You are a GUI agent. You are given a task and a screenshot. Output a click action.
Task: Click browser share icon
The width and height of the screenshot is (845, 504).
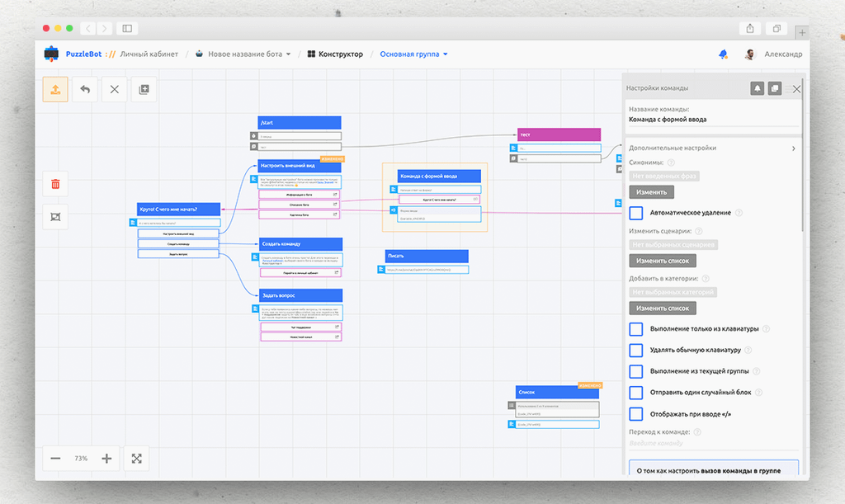pos(749,29)
